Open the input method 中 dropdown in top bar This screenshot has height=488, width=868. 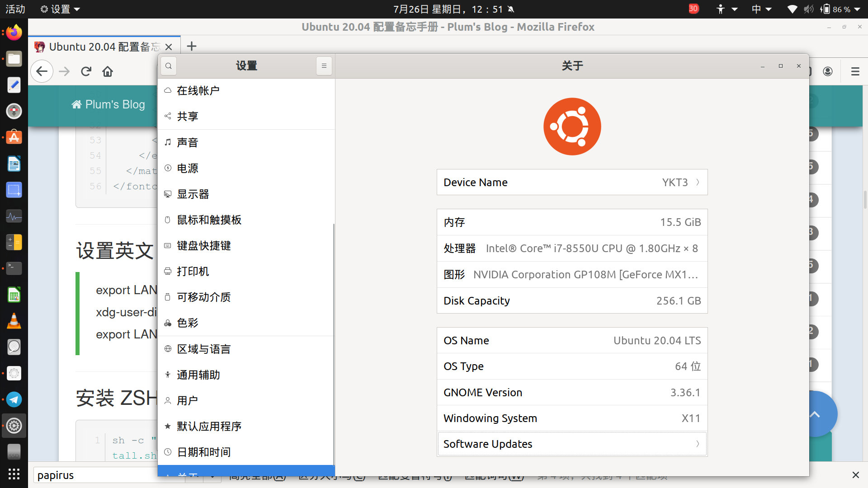762,9
